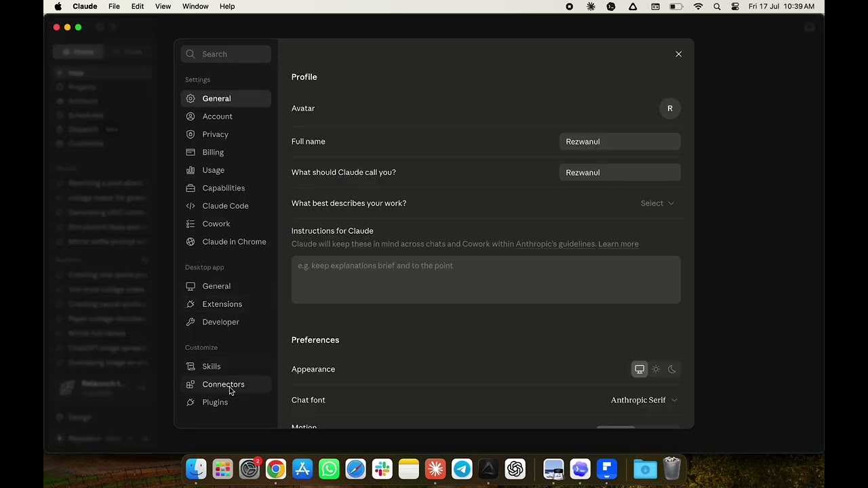Open the Downloads folder in the Dock

point(645,468)
